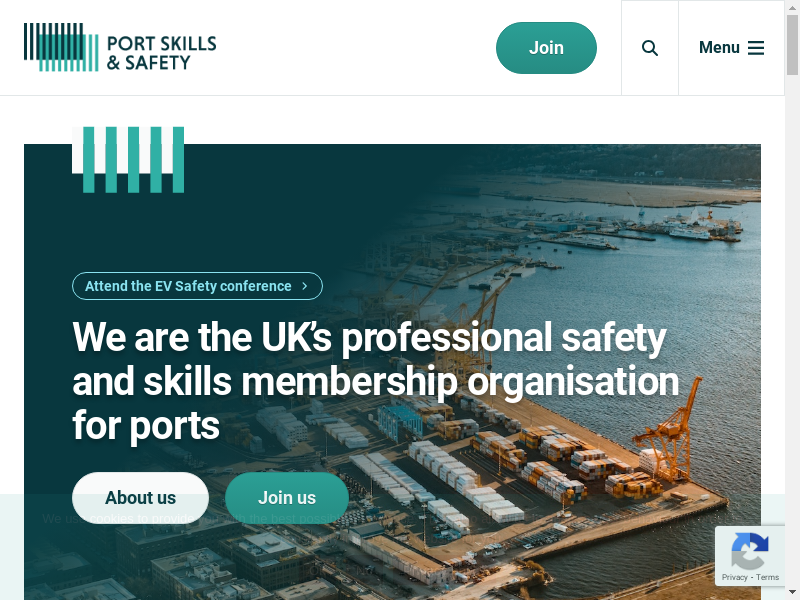The height and width of the screenshot is (600, 800).
Task: Click the Join button in the header
Action: [546, 48]
